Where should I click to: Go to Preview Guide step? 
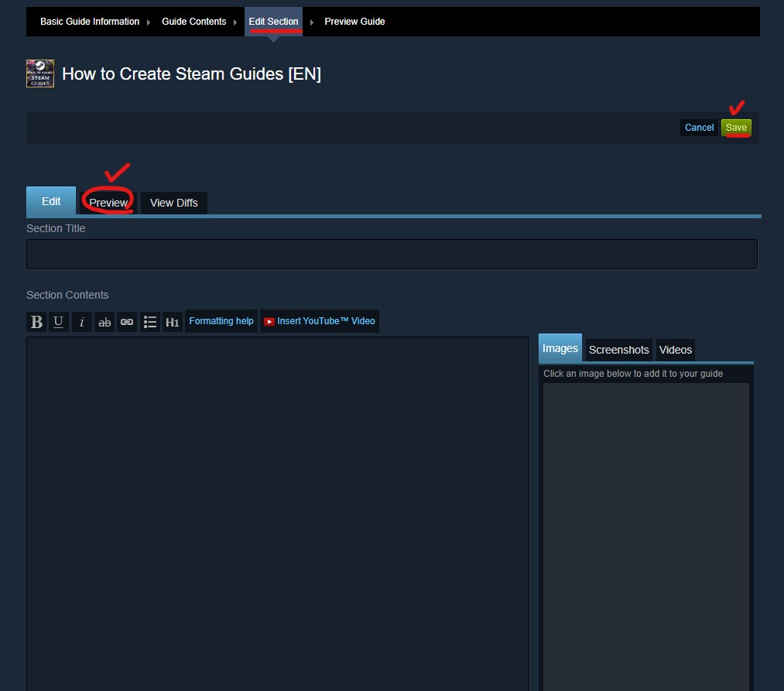(x=354, y=22)
